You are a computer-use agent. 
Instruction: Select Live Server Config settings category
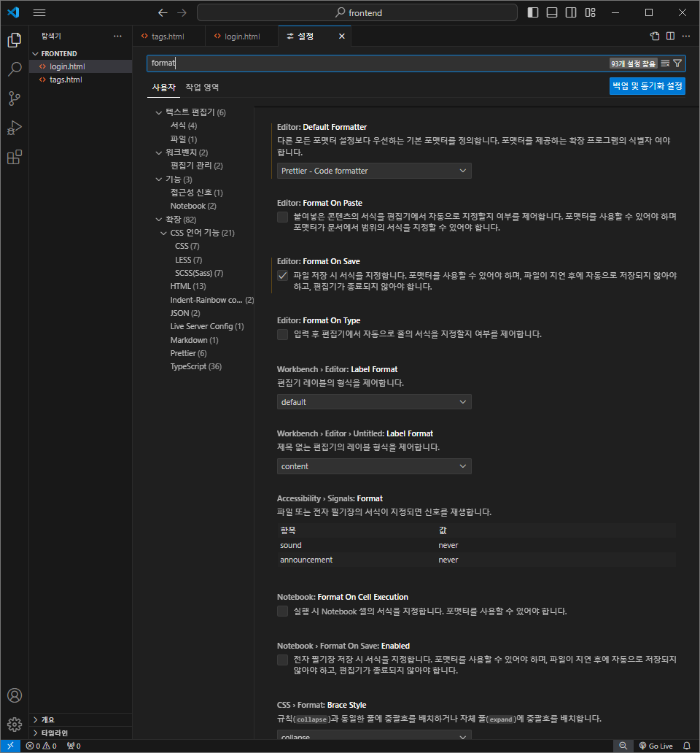click(207, 327)
